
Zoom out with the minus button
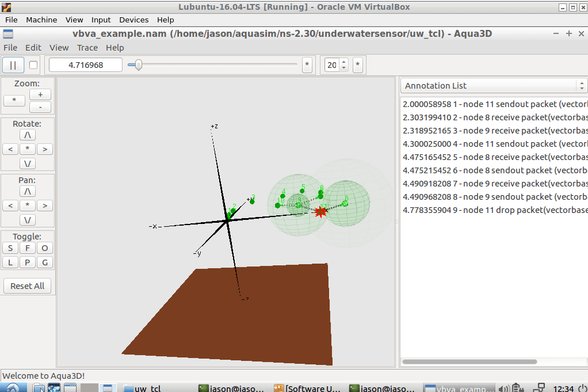point(40,107)
